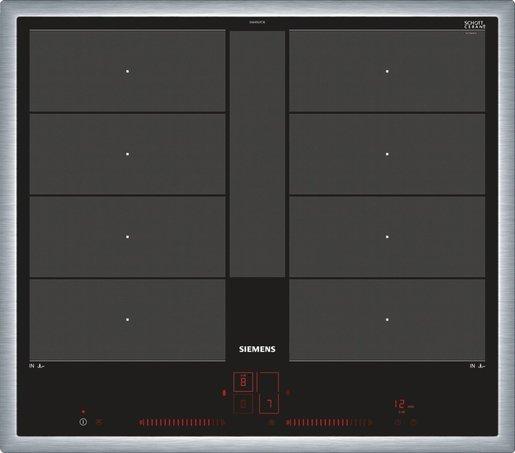Tap the Schott Ceran logo in the corner

pyautogui.click(x=475, y=25)
